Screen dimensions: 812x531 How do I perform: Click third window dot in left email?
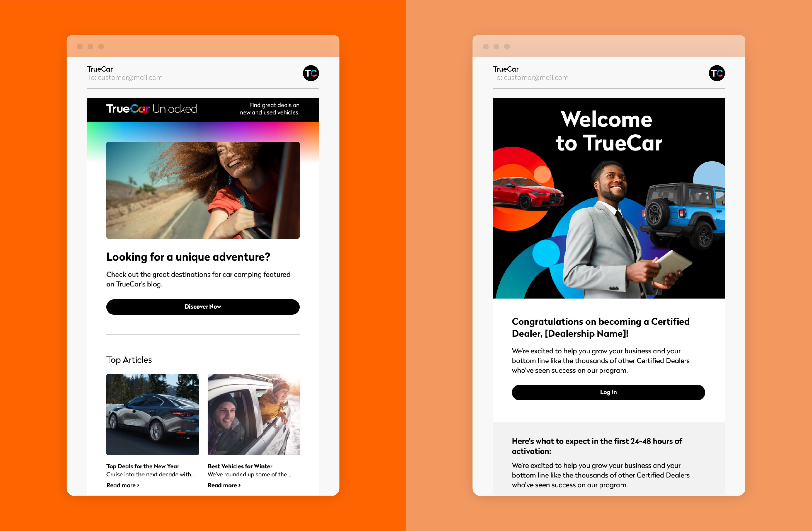tap(101, 46)
